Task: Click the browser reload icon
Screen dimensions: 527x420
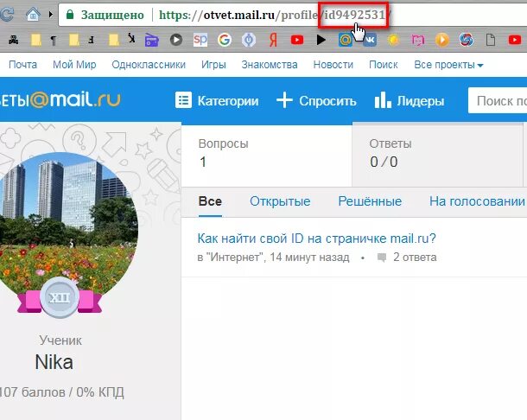Action: coord(6,15)
